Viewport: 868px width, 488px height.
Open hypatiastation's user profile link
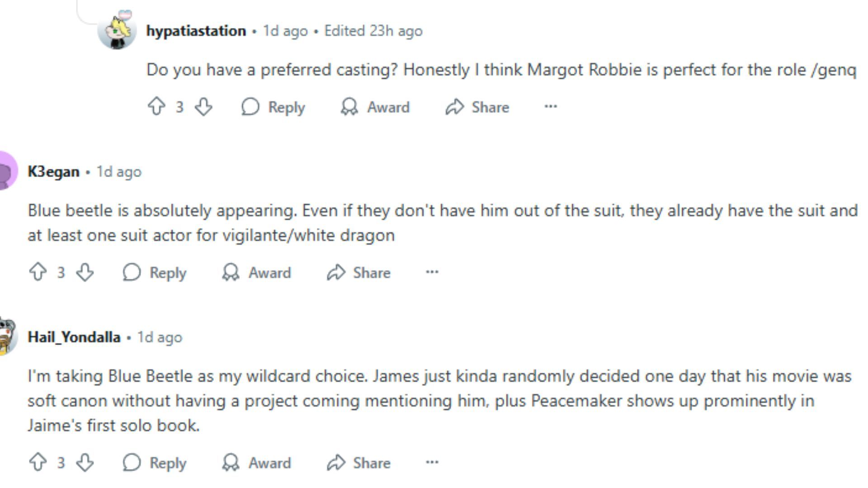pos(196,31)
